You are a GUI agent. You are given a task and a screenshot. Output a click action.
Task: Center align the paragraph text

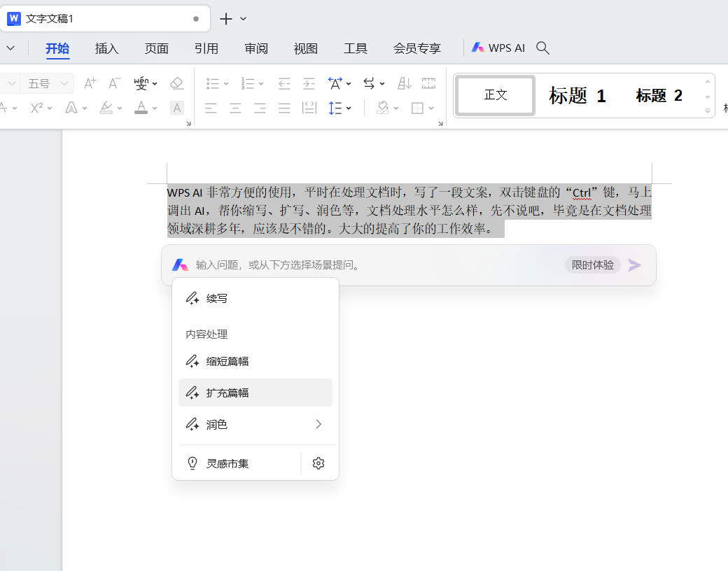[236, 108]
